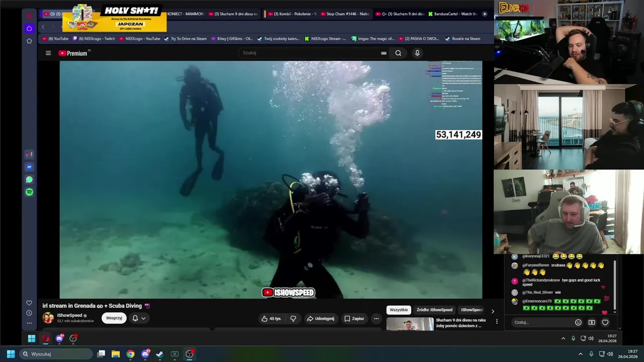The height and width of the screenshot is (362, 644).
Task: Click the YouTube search magnifier button
Action: pyautogui.click(x=398, y=53)
